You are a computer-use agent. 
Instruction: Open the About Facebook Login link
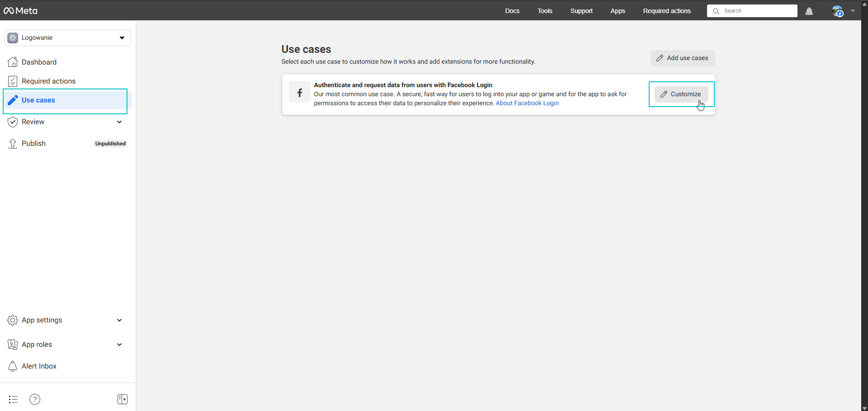pos(527,103)
